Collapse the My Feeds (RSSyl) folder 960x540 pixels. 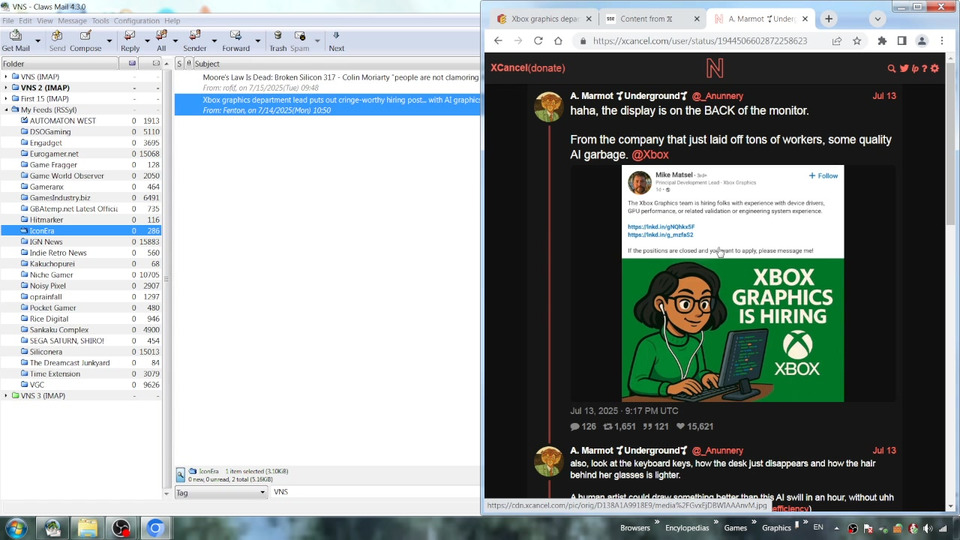pyautogui.click(x=6, y=110)
